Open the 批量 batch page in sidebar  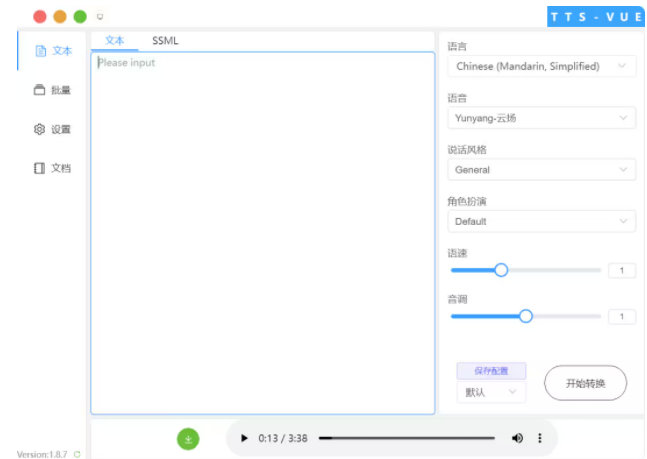point(52,90)
